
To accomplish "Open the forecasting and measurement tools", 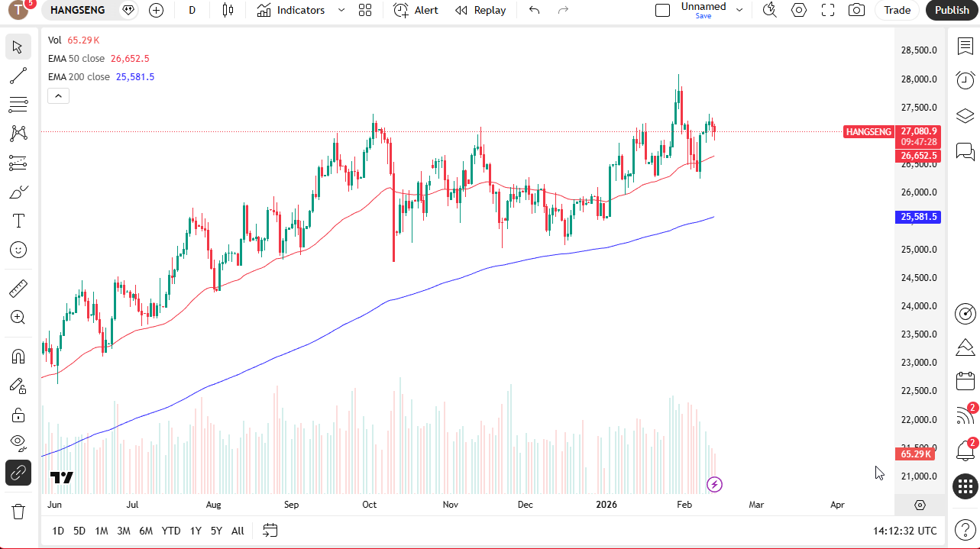I will pyautogui.click(x=18, y=163).
